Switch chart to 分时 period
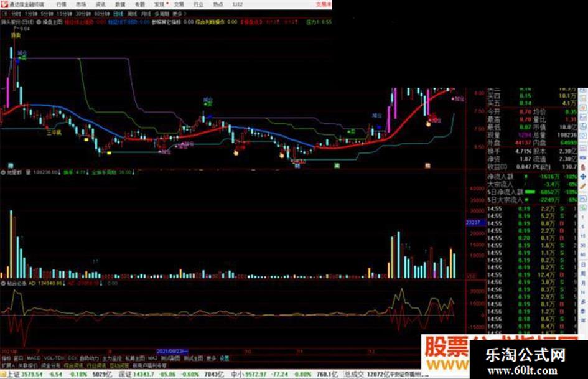This screenshot has width=588, height=379. [16, 14]
